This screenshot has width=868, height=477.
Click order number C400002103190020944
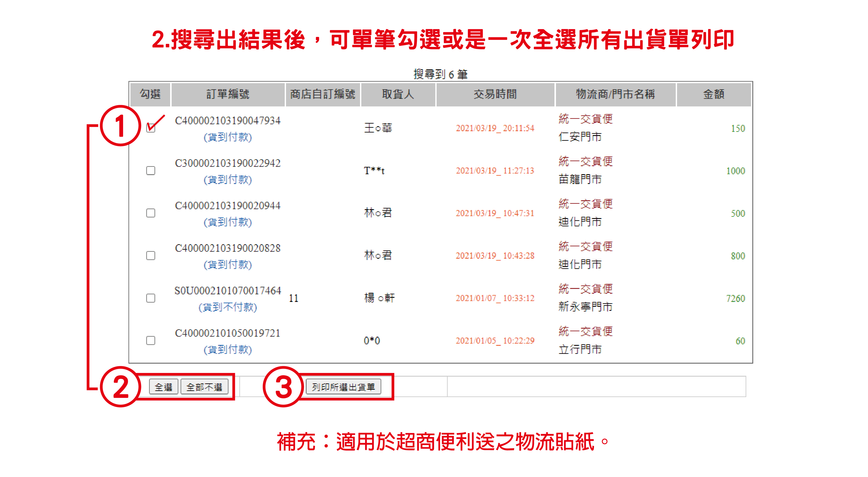click(228, 205)
